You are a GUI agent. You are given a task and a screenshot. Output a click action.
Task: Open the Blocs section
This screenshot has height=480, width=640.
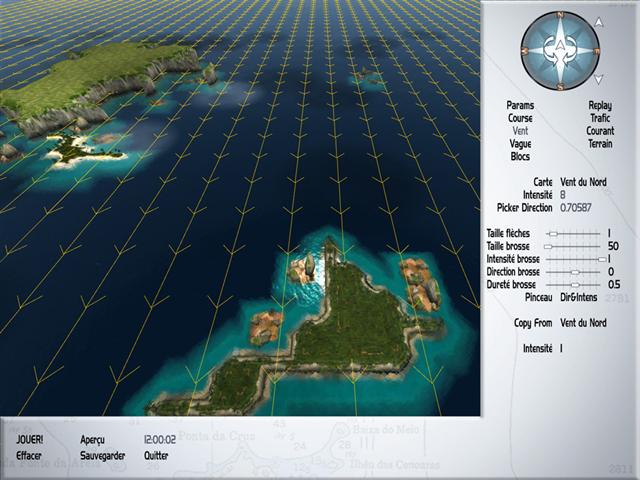520,156
